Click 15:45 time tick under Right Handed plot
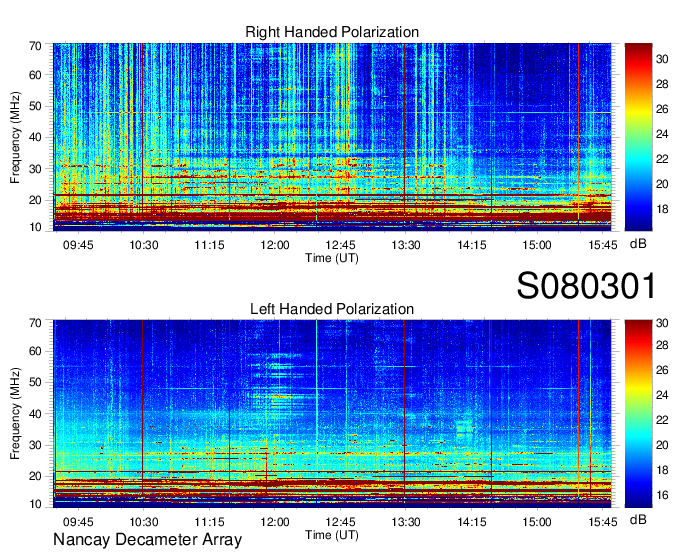The height and width of the screenshot is (552, 680). coord(603,245)
